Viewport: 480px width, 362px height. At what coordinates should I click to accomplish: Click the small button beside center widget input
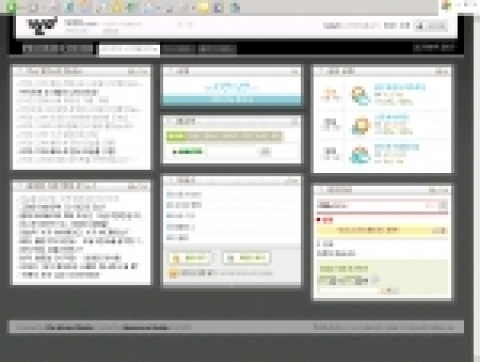coord(265,152)
